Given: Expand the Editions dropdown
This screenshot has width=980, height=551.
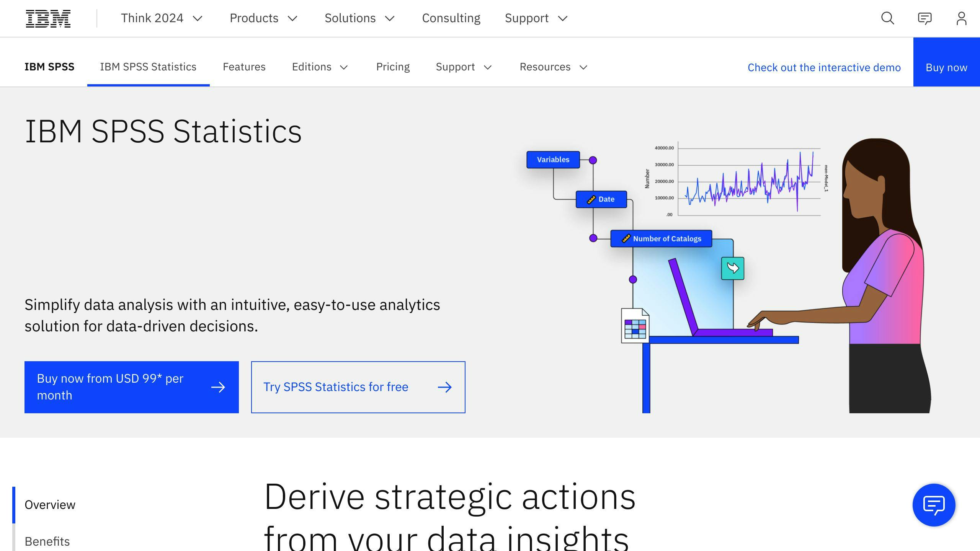Looking at the screenshot, I should (320, 67).
